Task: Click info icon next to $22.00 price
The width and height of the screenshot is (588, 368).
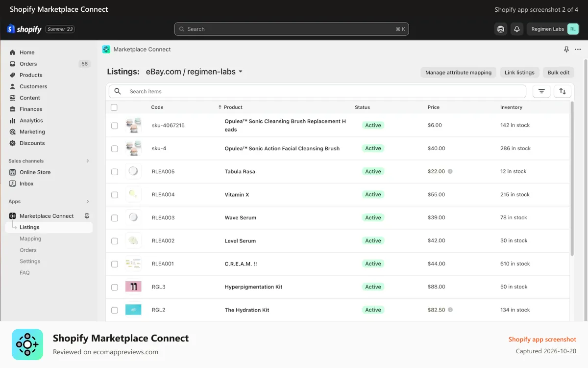Action: (x=450, y=171)
